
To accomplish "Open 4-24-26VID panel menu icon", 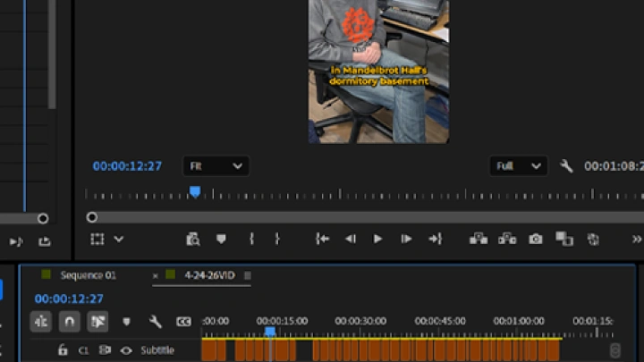I will click(248, 275).
